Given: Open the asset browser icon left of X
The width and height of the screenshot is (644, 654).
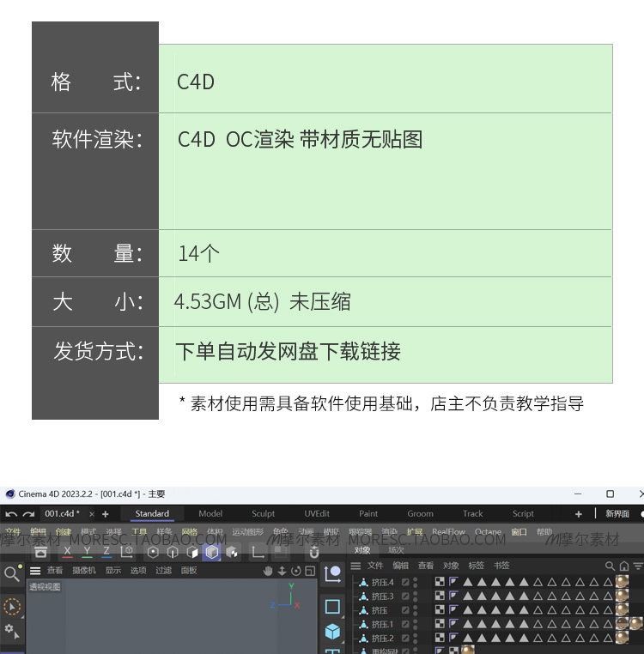Looking at the screenshot, I should click(40, 552).
